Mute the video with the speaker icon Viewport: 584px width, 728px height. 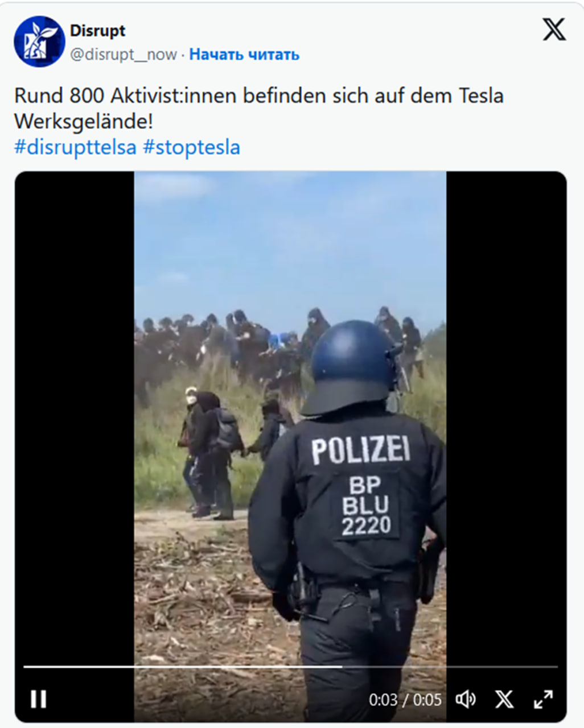pyautogui.click(x=466, y=699)
